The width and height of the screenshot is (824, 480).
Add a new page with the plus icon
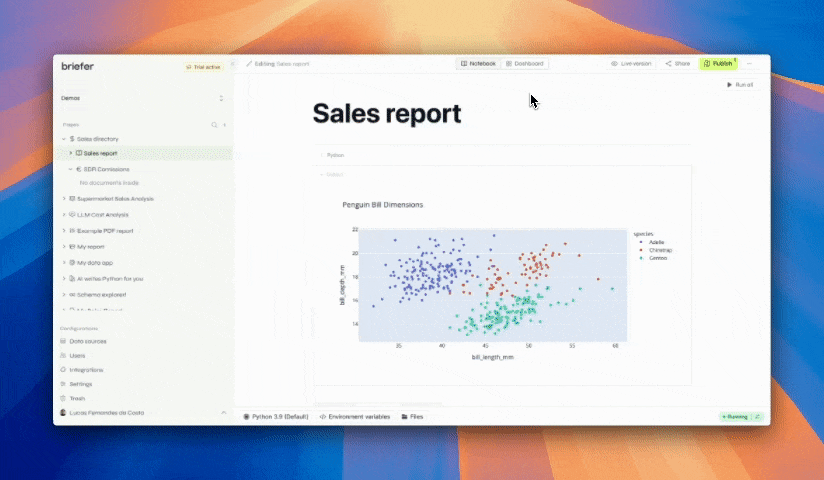pos(224,125)
